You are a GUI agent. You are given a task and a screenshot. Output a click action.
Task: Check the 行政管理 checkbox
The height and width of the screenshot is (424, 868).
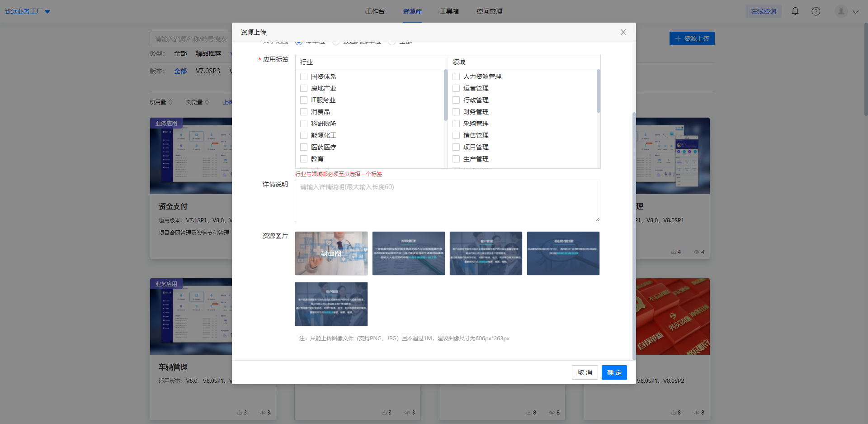[x=456, y=100]
